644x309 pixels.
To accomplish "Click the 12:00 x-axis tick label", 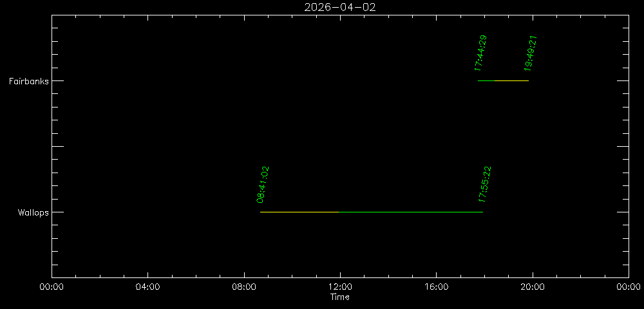I will (340, 287).
